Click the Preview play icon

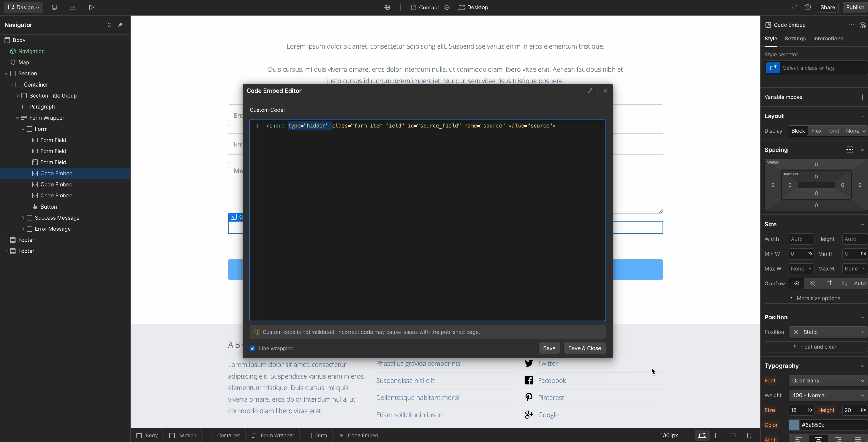click(91, 7)
